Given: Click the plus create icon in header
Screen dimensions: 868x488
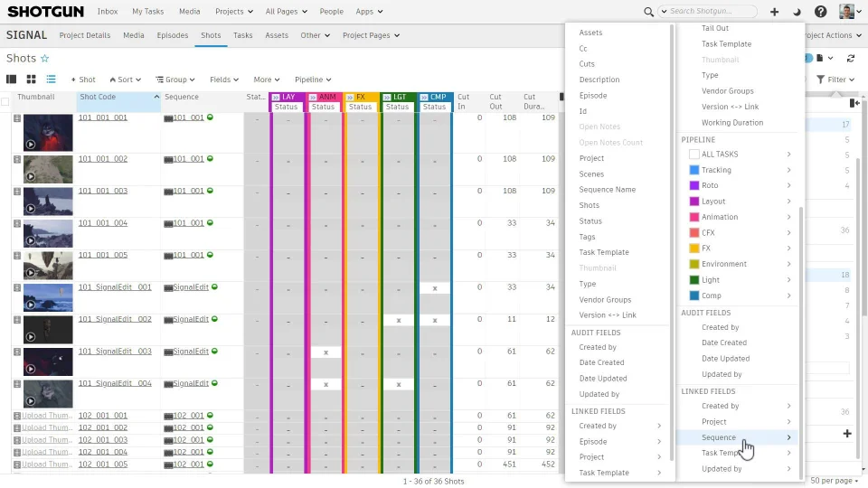Looking at the screenshot, I should (774, 12).
